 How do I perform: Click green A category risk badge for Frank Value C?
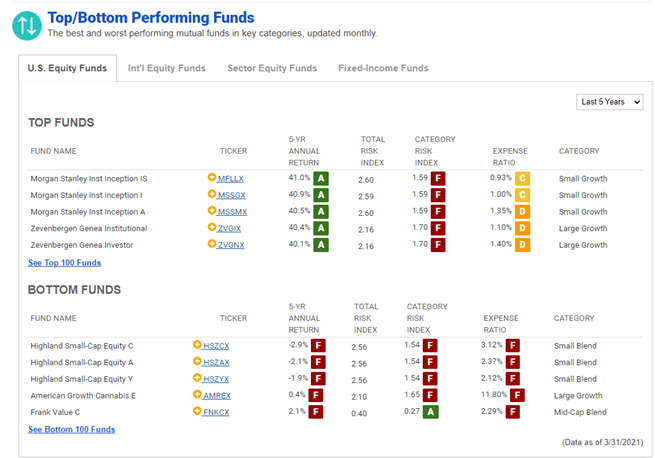coord(431,412)
